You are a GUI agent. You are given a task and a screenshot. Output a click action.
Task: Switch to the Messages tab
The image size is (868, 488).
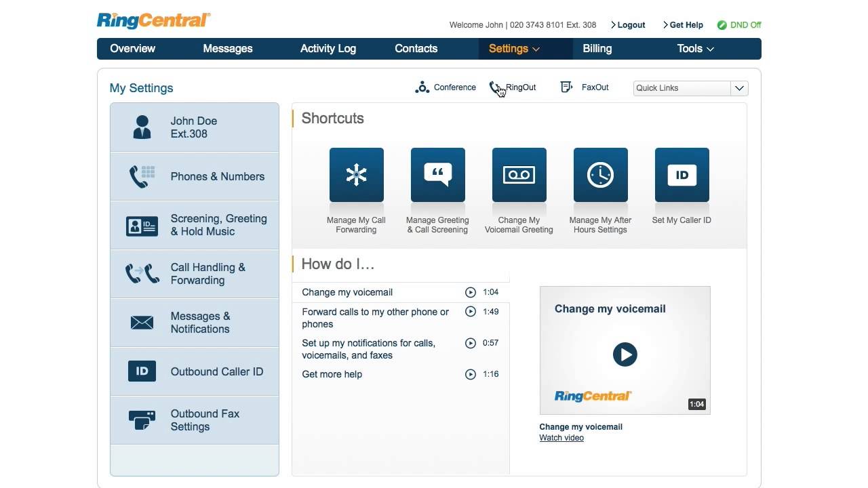(227, 48)
